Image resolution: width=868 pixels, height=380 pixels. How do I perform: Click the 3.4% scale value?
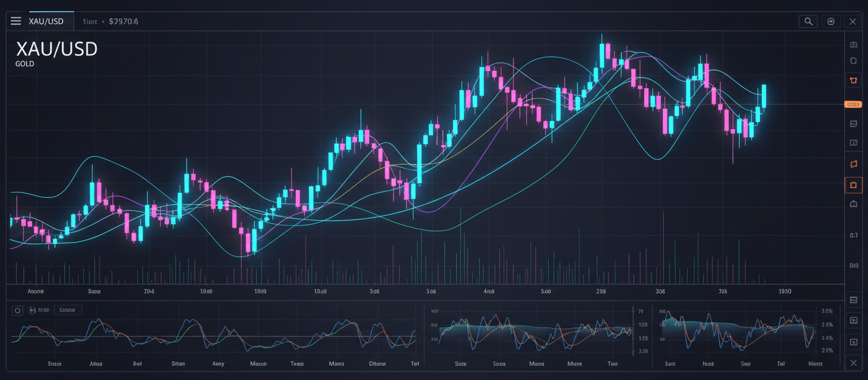827,338
